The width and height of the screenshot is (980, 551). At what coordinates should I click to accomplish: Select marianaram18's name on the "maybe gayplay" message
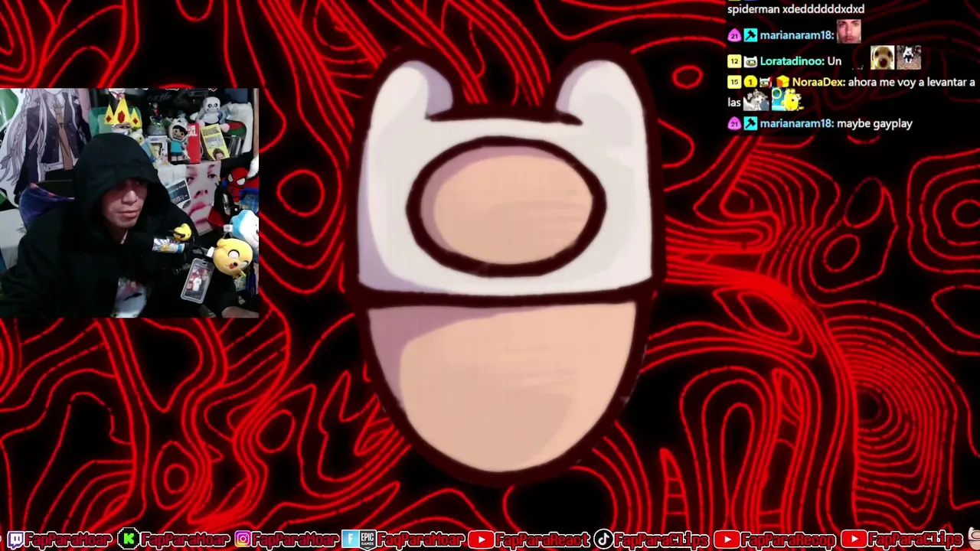[796, 123]
